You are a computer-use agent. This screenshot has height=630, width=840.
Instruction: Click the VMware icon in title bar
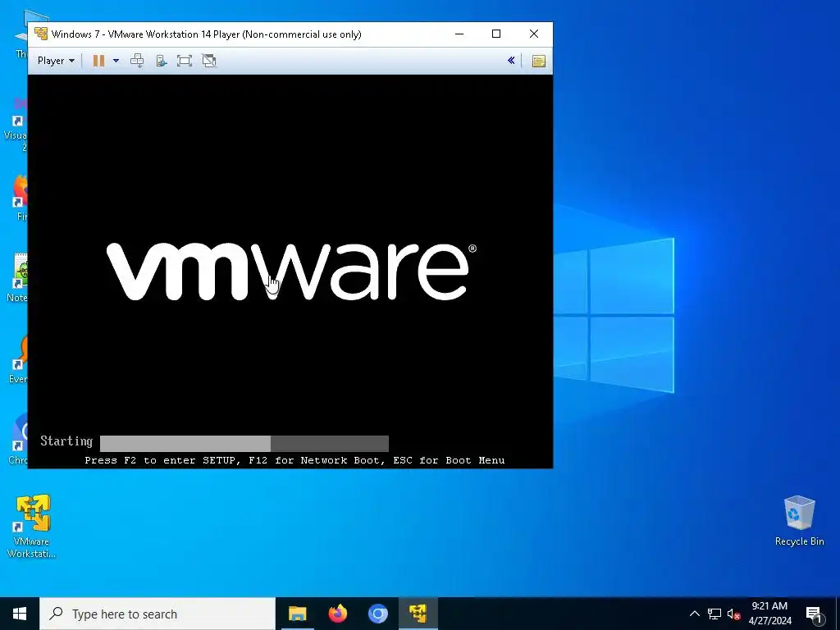click(x=41, y=34)
